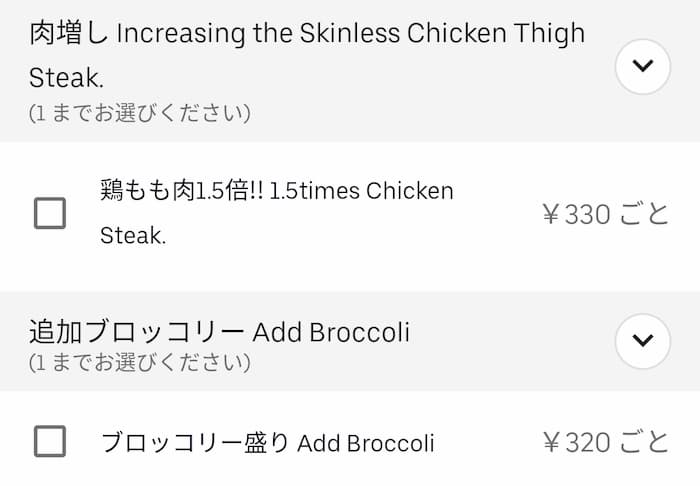This screenshot has width=700, height=486.
Task: Click "Add Broccoli" in the section heading
Action: click(x=331, y=331)
